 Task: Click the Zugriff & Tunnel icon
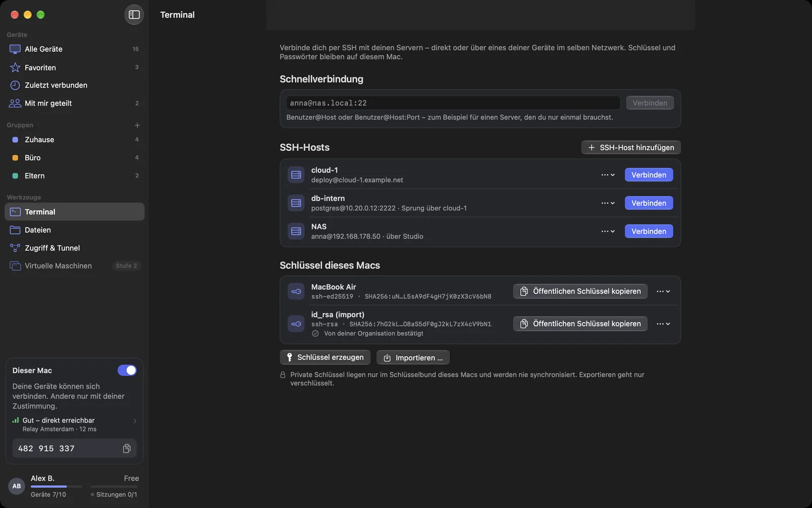pos(15,248)
